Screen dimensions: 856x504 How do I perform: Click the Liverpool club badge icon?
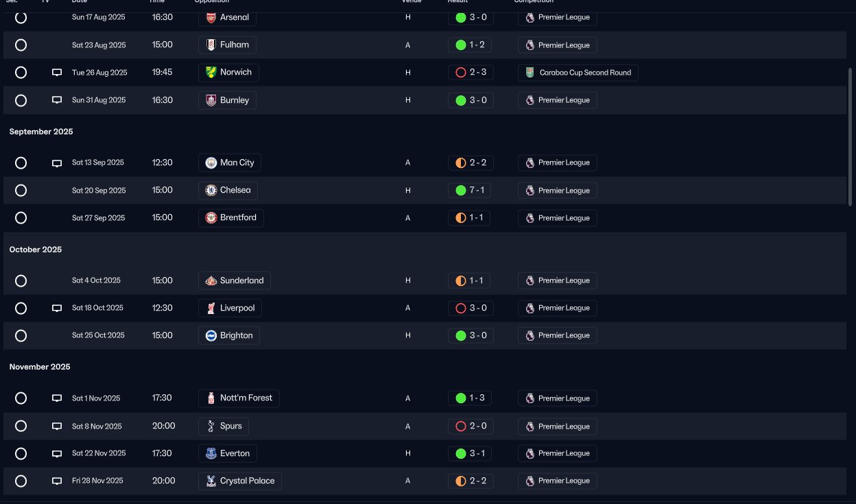click(x=211, y=309)
